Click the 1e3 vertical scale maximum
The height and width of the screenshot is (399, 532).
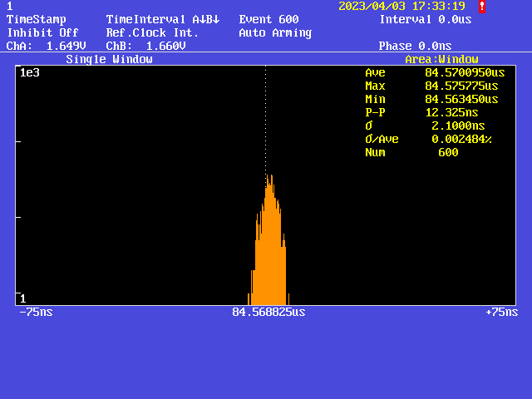click(x=30, y=72)
